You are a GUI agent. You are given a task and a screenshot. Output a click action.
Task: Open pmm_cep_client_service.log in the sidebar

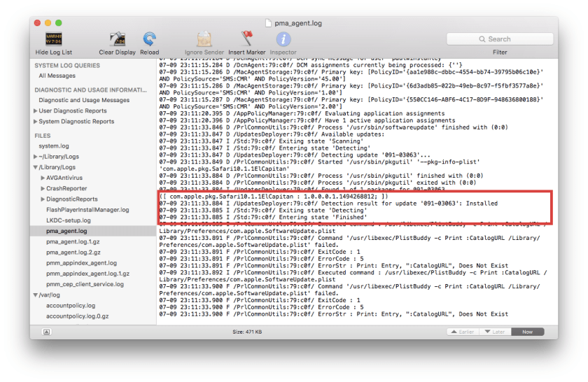click(x=85, y=284)
